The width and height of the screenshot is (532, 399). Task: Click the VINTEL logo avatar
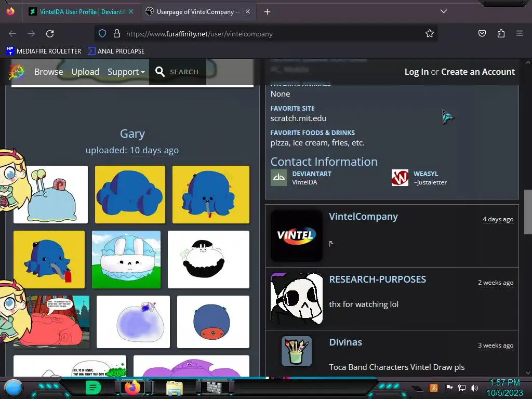(x=297, y=236)
